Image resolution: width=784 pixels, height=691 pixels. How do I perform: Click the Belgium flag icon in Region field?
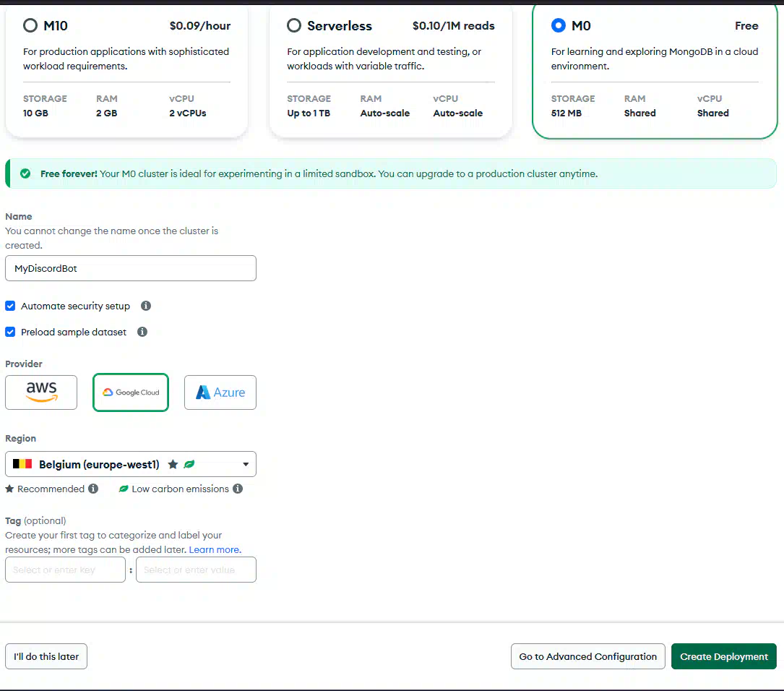(x=22, y=464)
